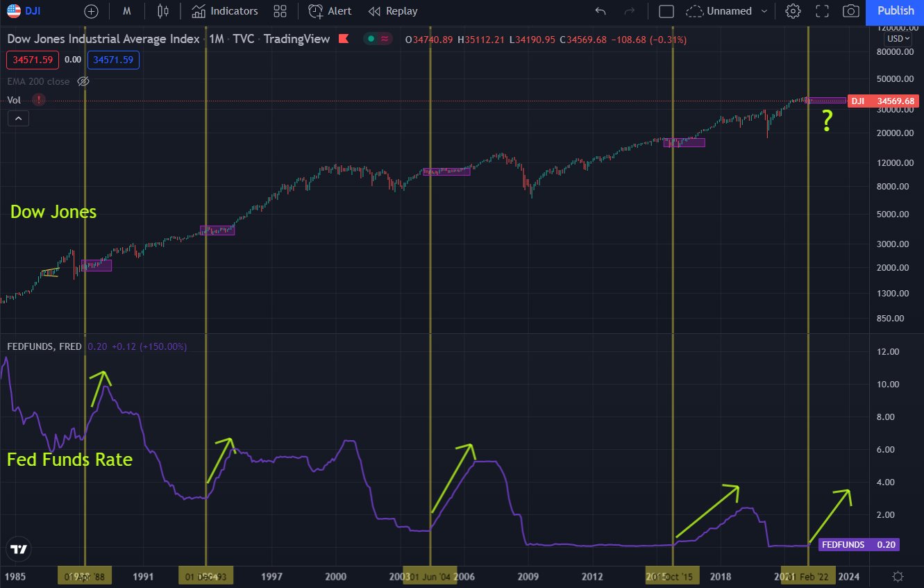The image size is (924, 588).
Task: Enter fullscreen mode
Action: coord(823,11)
